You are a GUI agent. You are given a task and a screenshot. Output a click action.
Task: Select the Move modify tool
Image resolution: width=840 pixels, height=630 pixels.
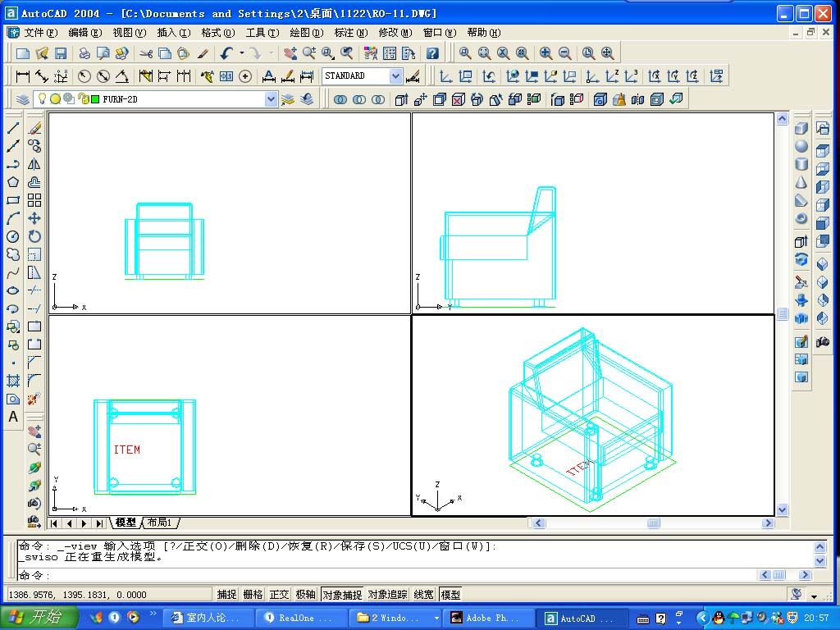click(x=34, y=218)
